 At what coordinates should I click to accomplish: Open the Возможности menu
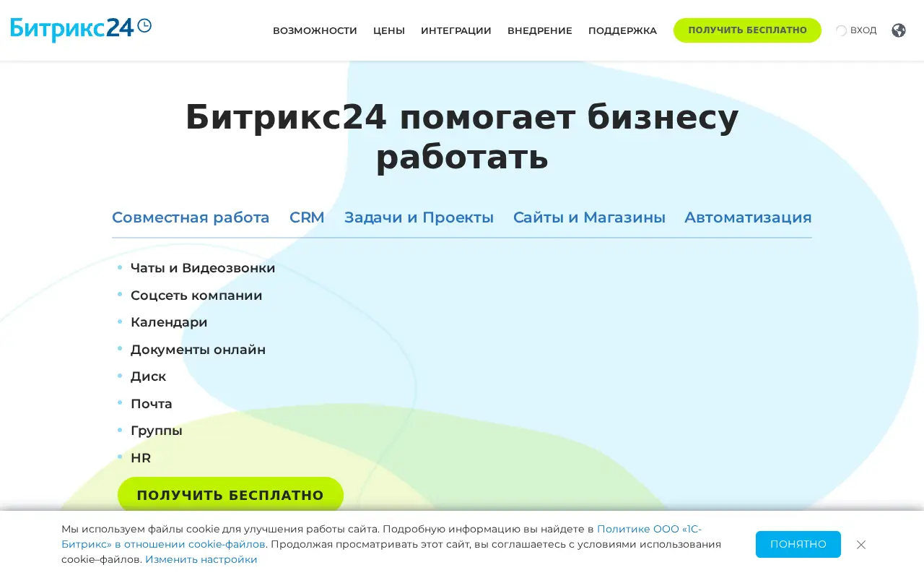[x=315, y=30]
